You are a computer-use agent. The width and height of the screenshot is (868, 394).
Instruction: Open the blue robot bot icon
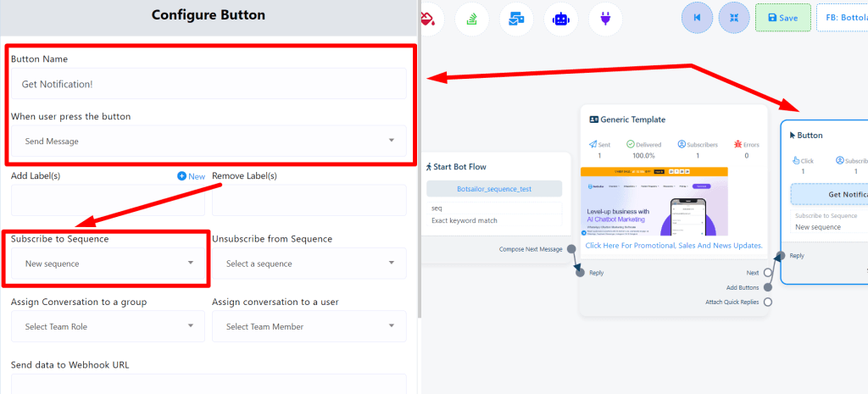pyautogui.click(x=560, y=19)
